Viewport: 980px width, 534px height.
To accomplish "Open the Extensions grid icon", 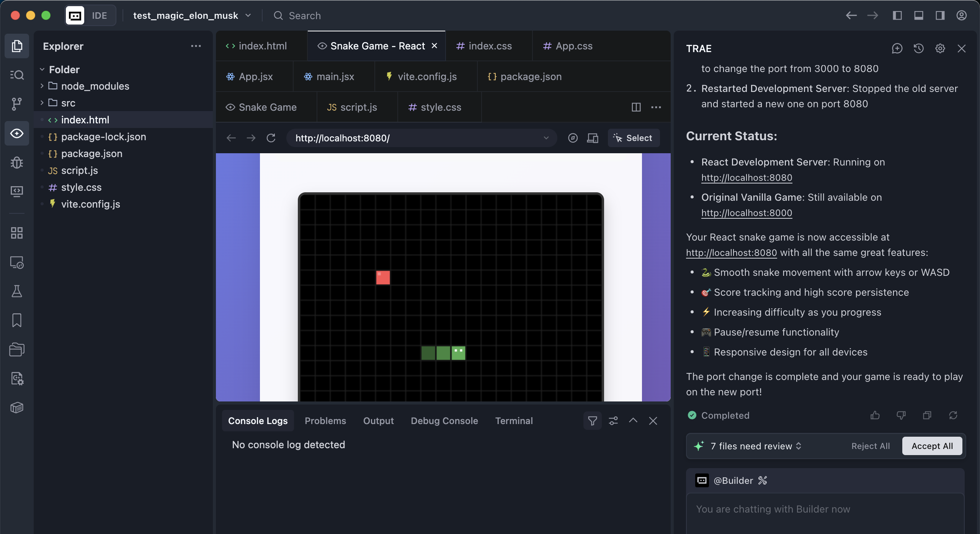I will (16, 233).
